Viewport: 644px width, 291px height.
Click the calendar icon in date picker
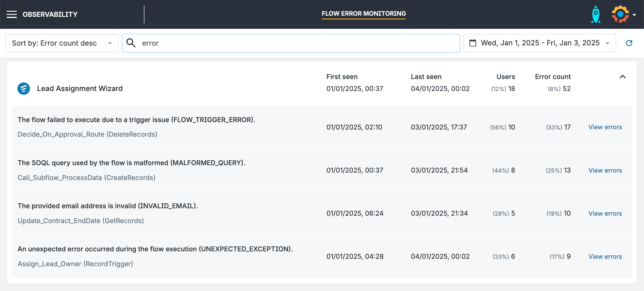[x=473, y=43]
